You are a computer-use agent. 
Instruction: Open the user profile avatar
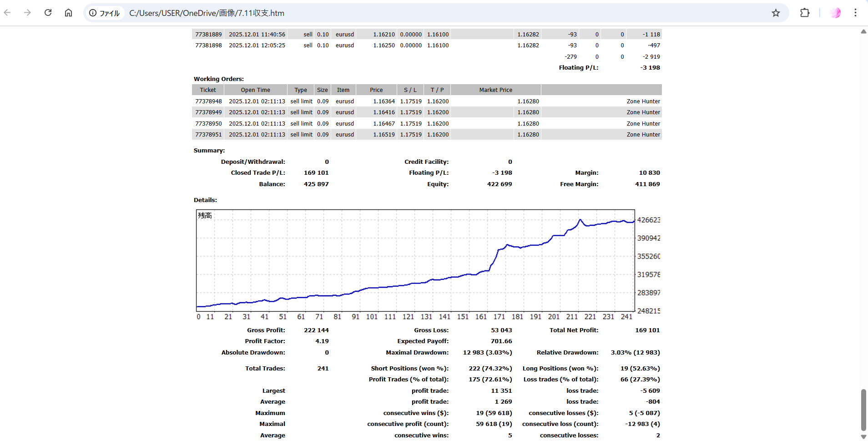(x=835, y=13)
